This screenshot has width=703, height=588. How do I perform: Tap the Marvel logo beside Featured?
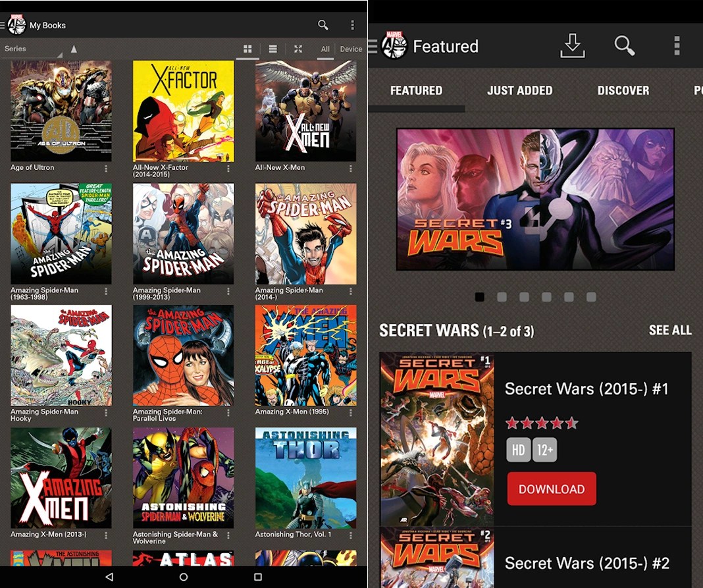point(394,45)
